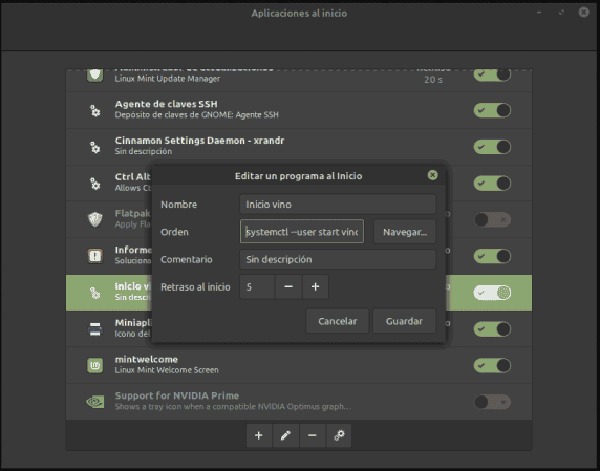Image resolution: width=600 pixels, height=471 pixels.
Task: Click the gear icon beside the Ctrl Alt row
Action: point(95,183)
